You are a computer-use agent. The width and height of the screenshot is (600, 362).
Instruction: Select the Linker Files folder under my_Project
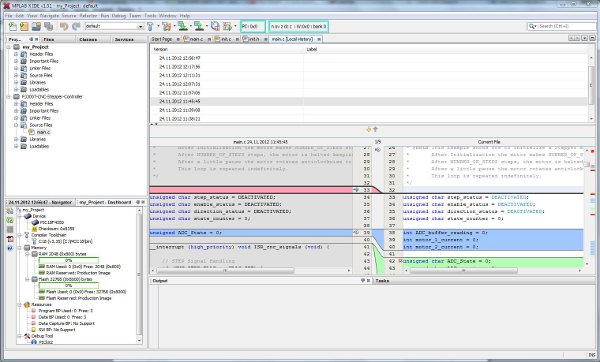(40, 68)
